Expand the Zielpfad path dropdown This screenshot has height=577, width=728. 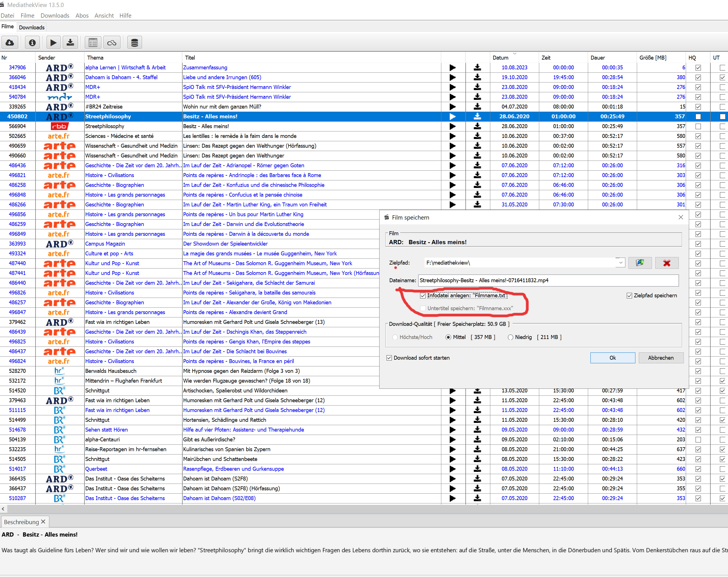point(621,262)
